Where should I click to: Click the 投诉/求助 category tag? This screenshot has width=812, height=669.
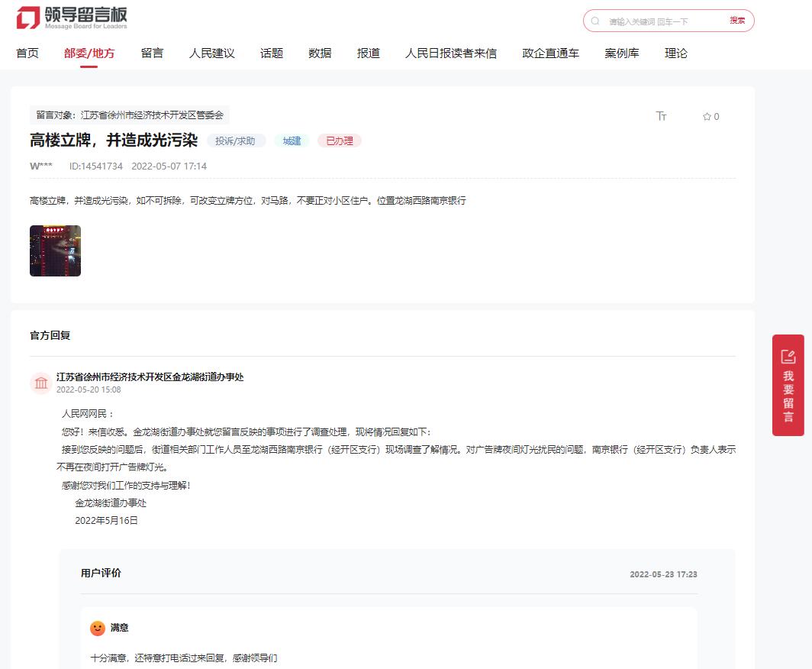pyautogui.click(x=236, y=141)
